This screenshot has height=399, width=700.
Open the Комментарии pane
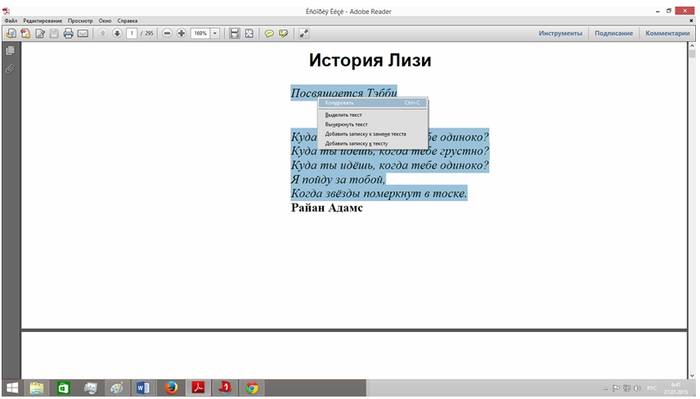(x=667, y=33)
